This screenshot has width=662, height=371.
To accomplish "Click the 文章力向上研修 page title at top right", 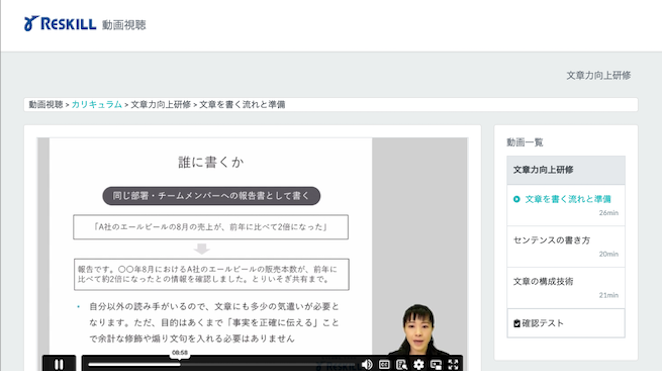I will tap(598, 76).
